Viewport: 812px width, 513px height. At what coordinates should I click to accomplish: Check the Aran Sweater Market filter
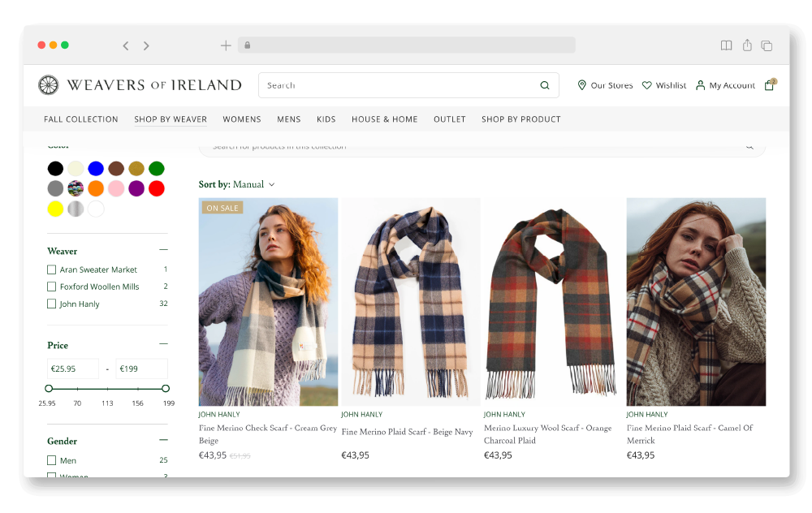[51, 269]
